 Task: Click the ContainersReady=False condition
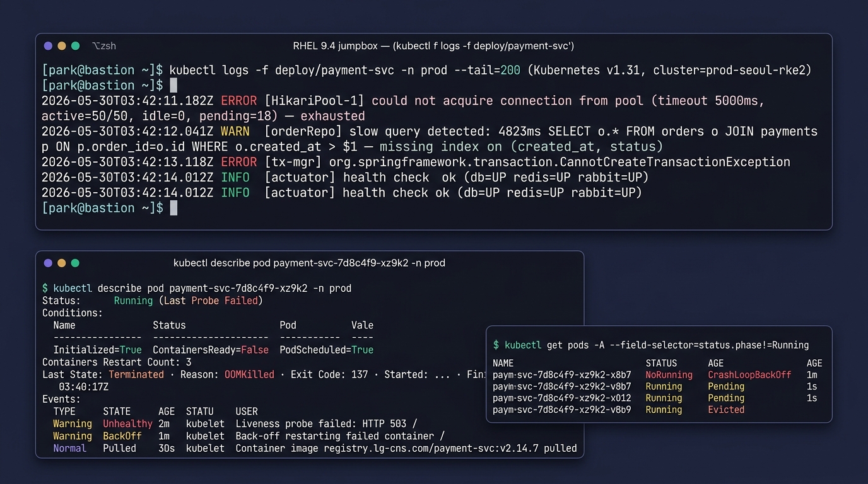[211, 350]
